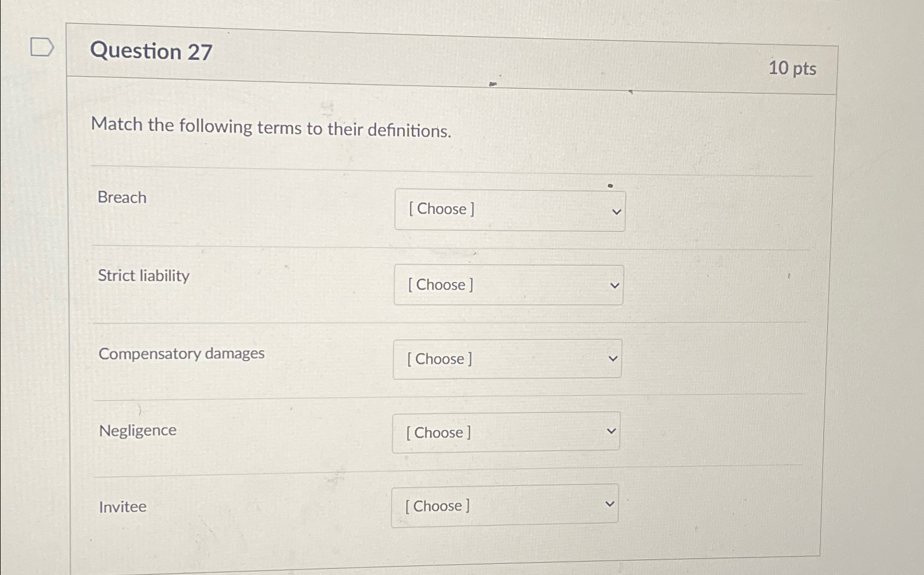
Task: Click the Question 27 header bar
Action: click(x=436, y=60)
